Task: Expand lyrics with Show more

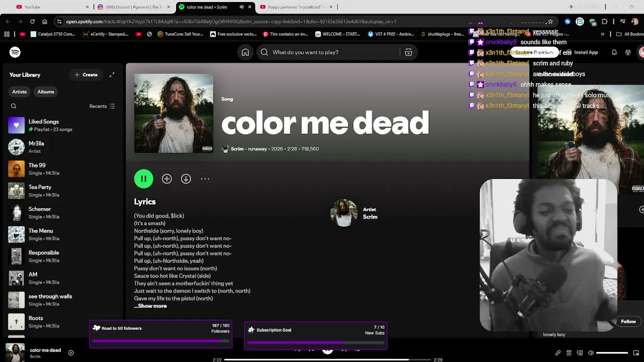Action: click(x=150, y=306)
